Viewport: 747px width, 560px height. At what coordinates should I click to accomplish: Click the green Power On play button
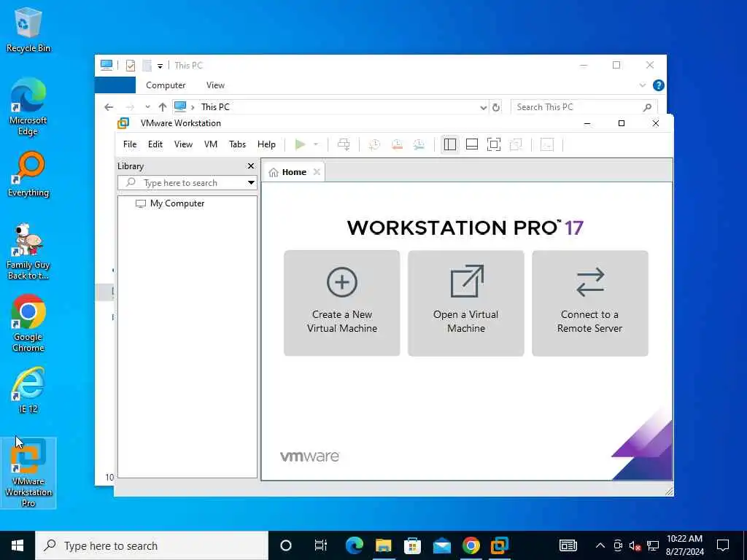[x=300, y=144]
